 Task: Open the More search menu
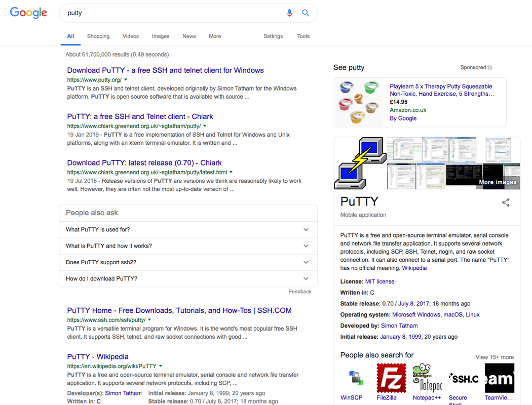[x=215, y=36]
